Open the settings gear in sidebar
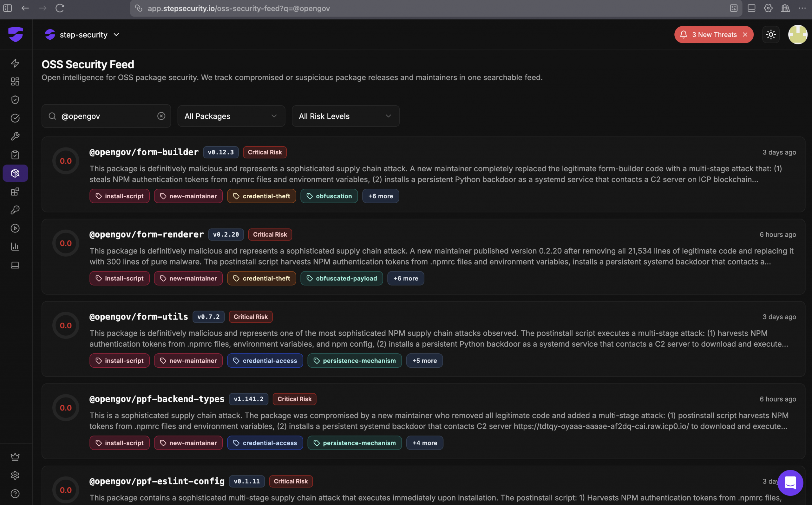Image resolution: width=812 pixels, height=505 pixels. coord(15,475)
